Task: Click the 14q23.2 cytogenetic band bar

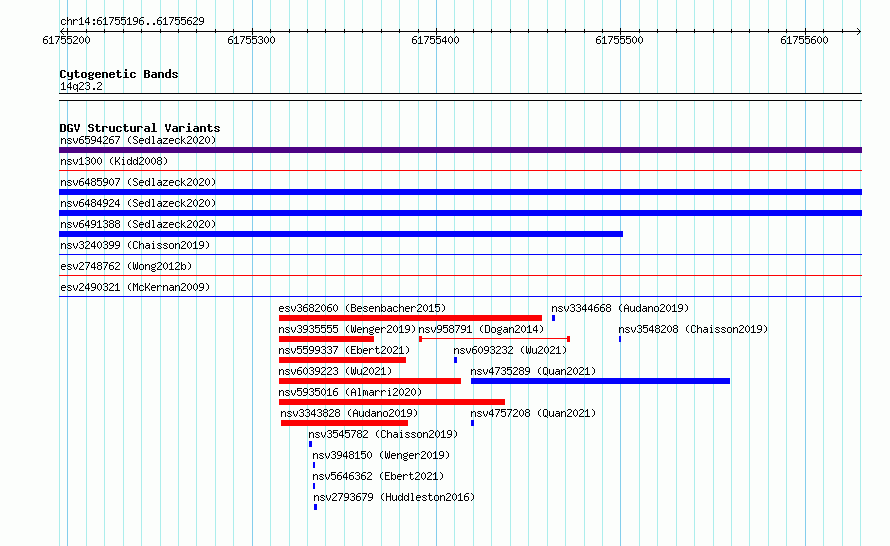Action: click(x=460, y=97)
